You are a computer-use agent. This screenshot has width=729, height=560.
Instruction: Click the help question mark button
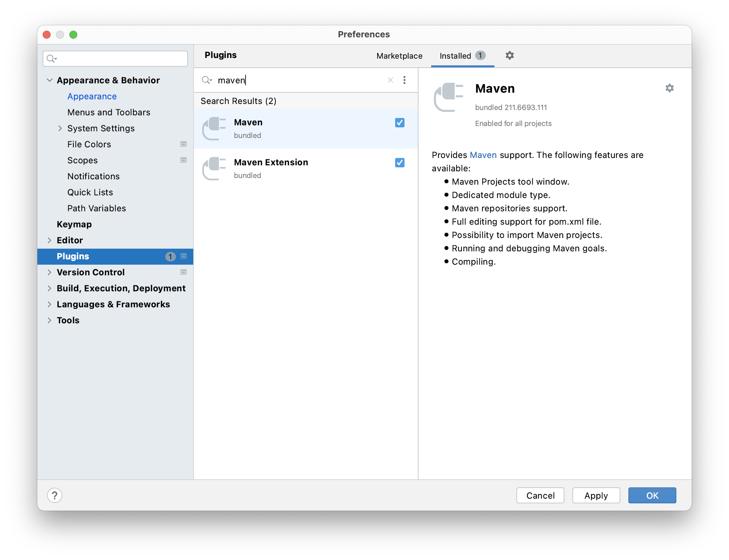tap(55, 495)
